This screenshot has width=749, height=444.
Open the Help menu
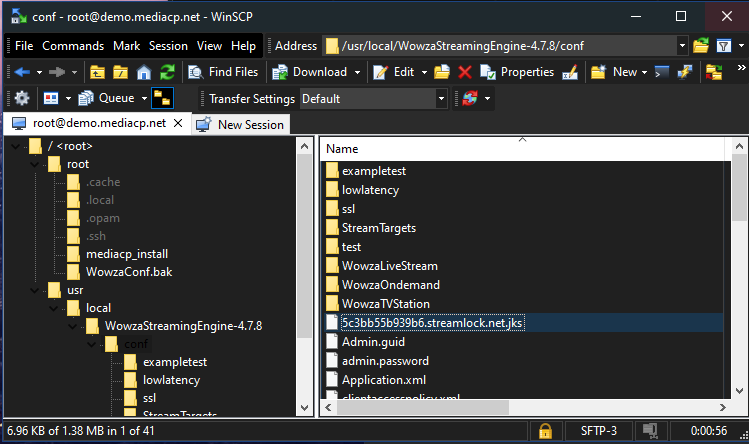244,46
